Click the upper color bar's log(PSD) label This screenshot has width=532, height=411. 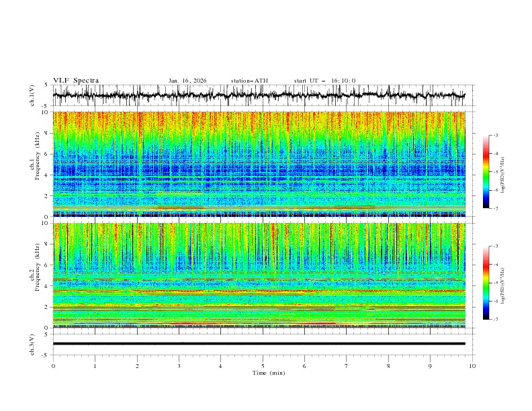click(502, 175)
